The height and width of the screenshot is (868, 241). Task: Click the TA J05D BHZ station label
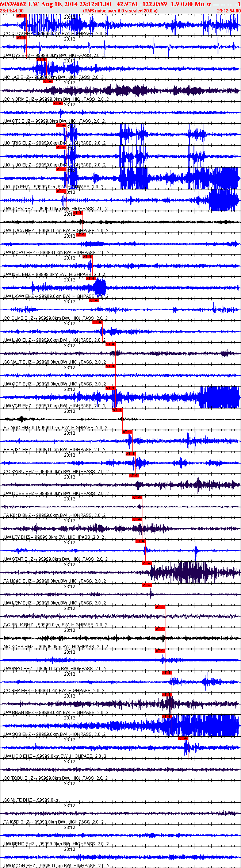[17, 822]
